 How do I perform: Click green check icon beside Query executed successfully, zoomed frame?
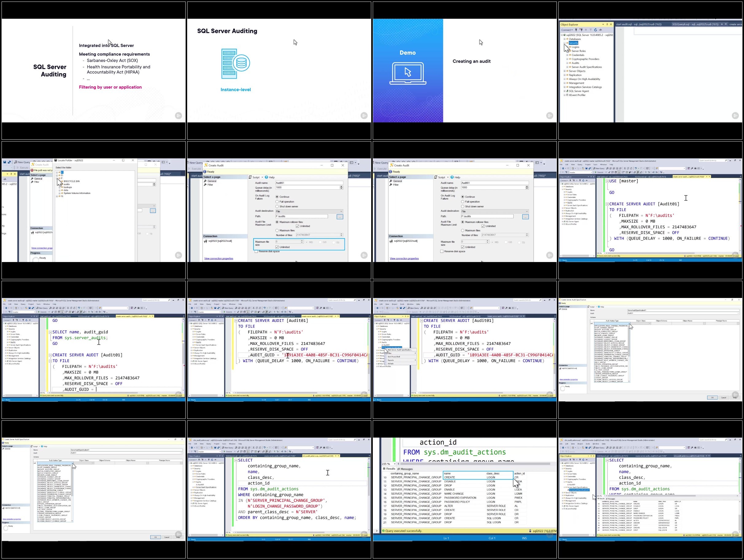click(384, 531)
